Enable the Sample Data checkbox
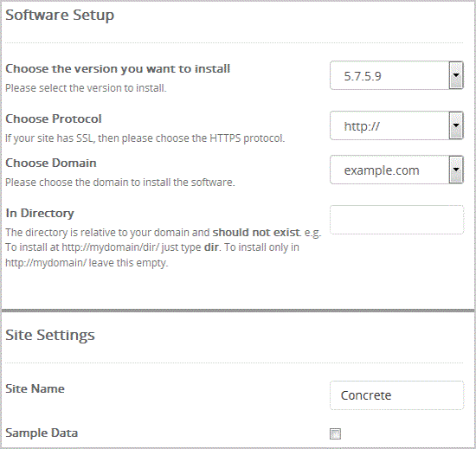 (335, 433)
